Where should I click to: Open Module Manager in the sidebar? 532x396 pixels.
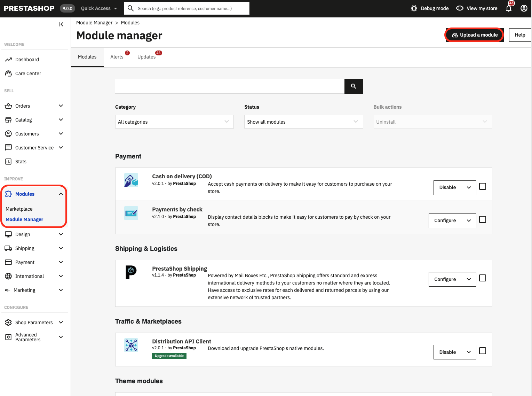[x=24, y=219]
